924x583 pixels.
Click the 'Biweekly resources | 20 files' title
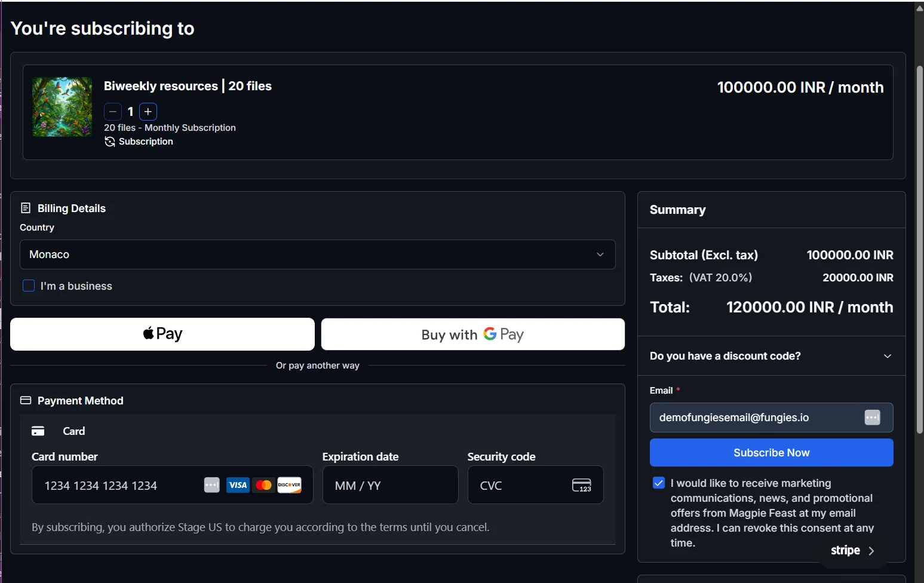(188, 86)
